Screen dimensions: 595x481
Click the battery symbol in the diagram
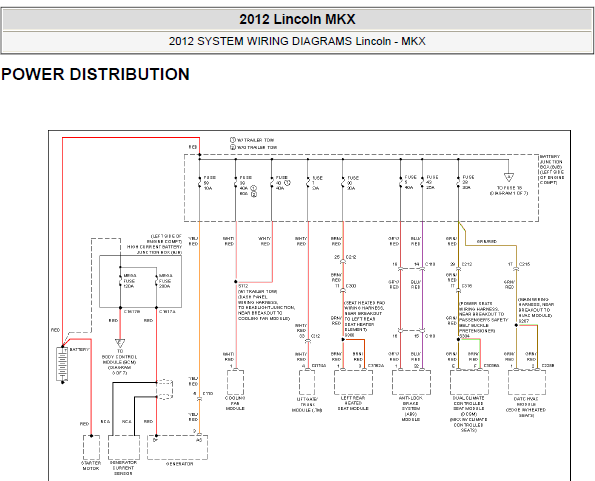click(63, 363)
